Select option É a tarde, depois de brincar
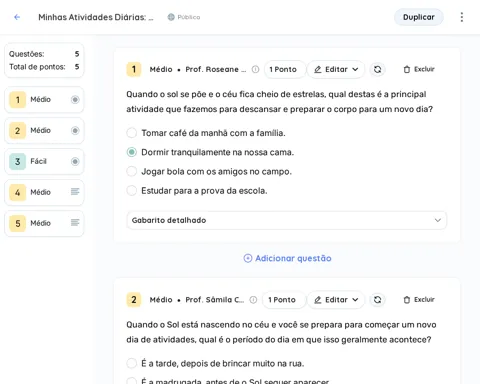Viewport: 480px width, 384px height. (132, 363)
